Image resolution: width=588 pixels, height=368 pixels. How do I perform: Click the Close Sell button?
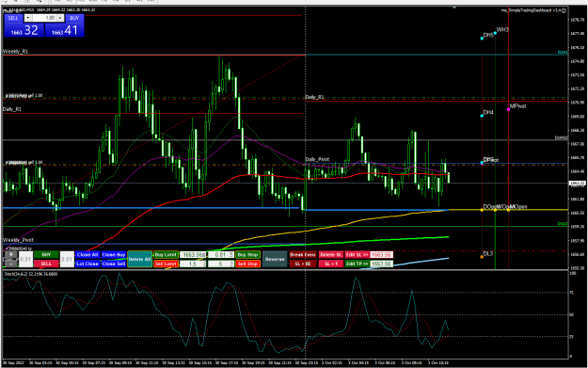114,264
